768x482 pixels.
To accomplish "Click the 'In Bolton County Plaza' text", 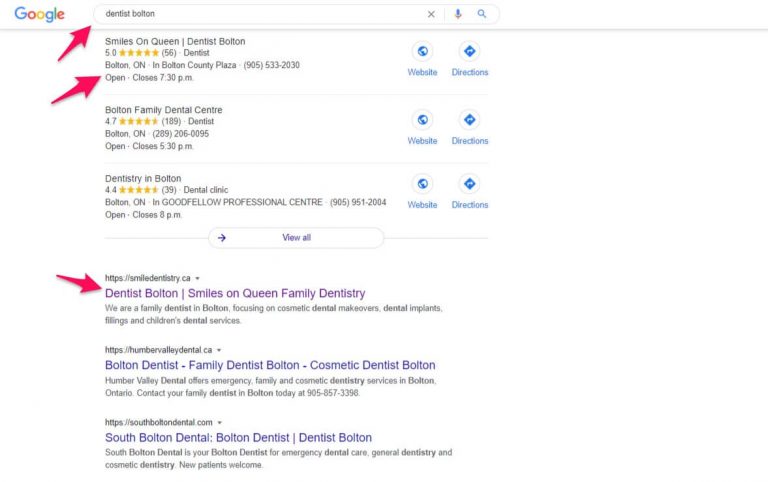I will point(194,65).
